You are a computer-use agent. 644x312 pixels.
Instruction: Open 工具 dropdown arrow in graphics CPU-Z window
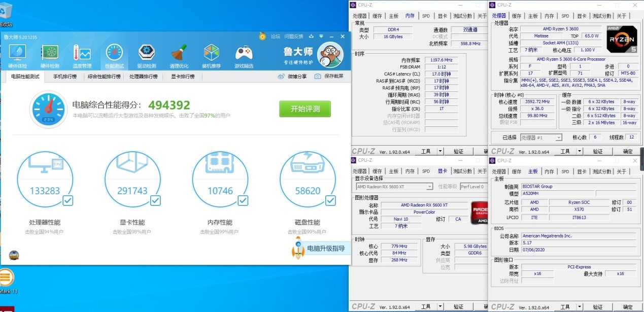[440, 306]
